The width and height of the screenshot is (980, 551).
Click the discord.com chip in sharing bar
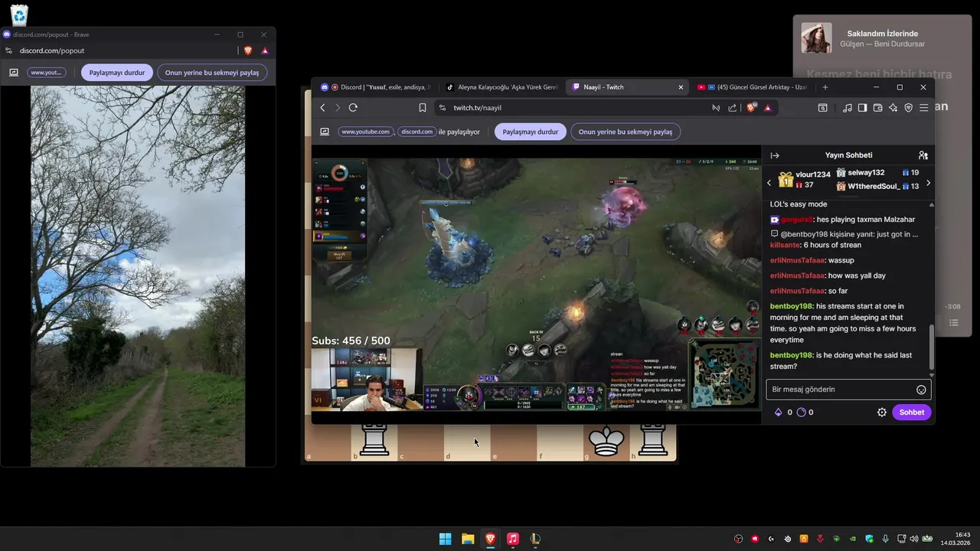click(417, 132)
